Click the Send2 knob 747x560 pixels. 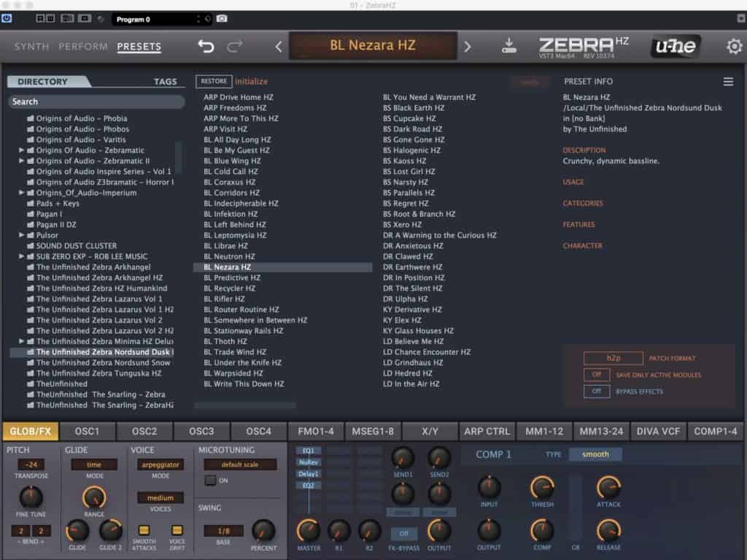(439, 458)
